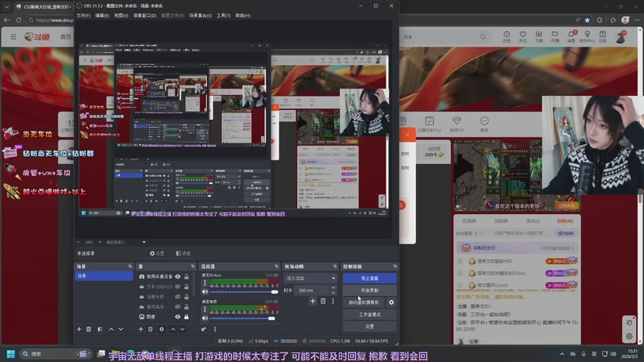Move source down with sources panel down arrow
Screen dimensions: 644x362
point(183,329)
